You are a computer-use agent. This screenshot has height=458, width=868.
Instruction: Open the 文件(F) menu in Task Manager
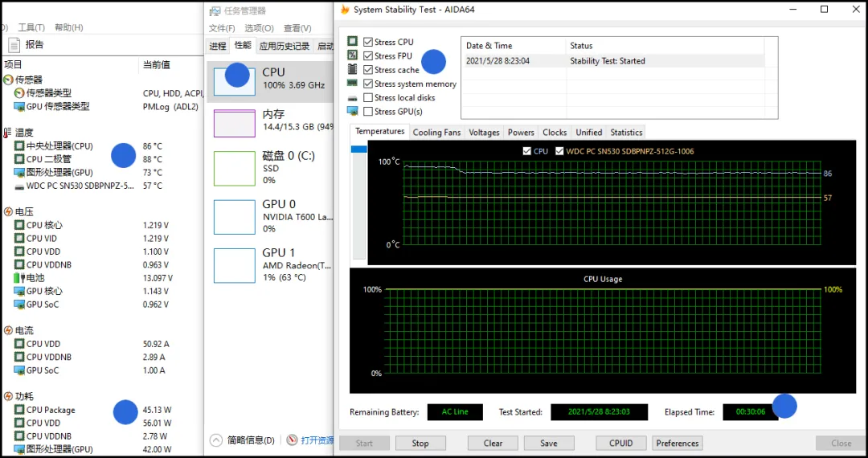(222, 28)
